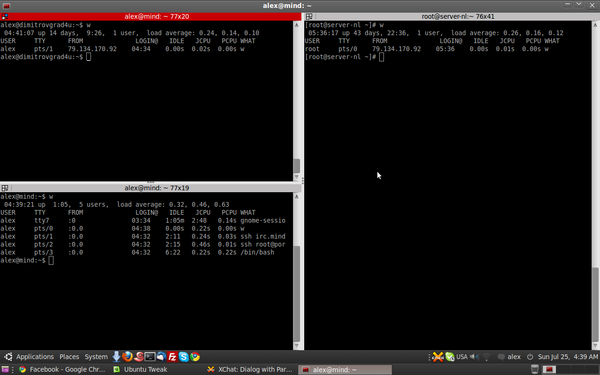Launch Firefox from the panel
Viewport: 600px width, 375px height.
click(127, 357)
